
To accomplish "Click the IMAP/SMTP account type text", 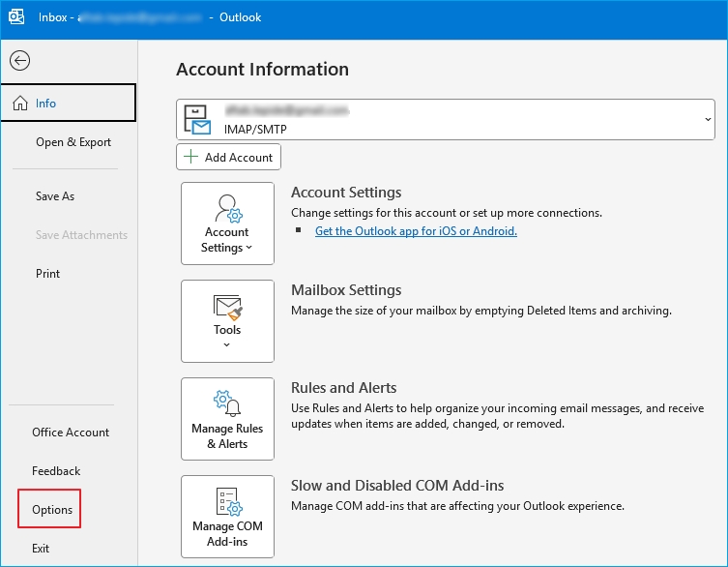I will coord(255,130).
